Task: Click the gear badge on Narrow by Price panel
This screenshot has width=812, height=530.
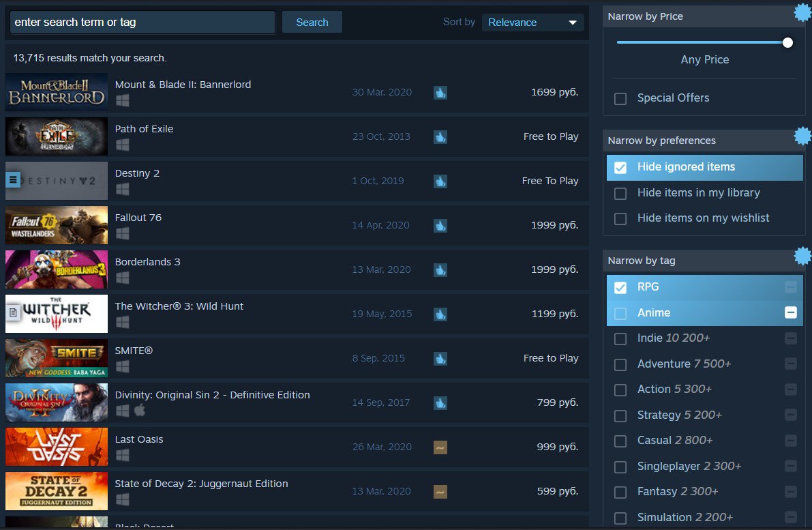Action: [802, 12]
